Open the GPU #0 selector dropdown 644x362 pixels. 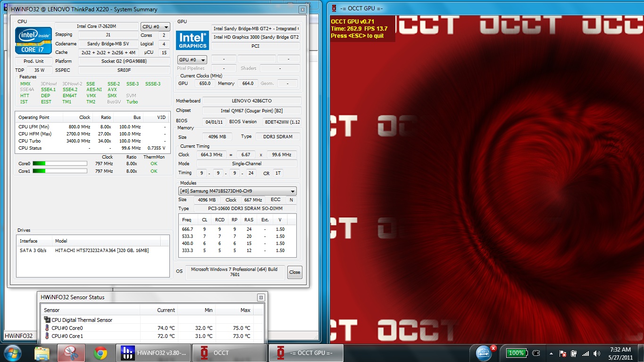click(192, 60)
